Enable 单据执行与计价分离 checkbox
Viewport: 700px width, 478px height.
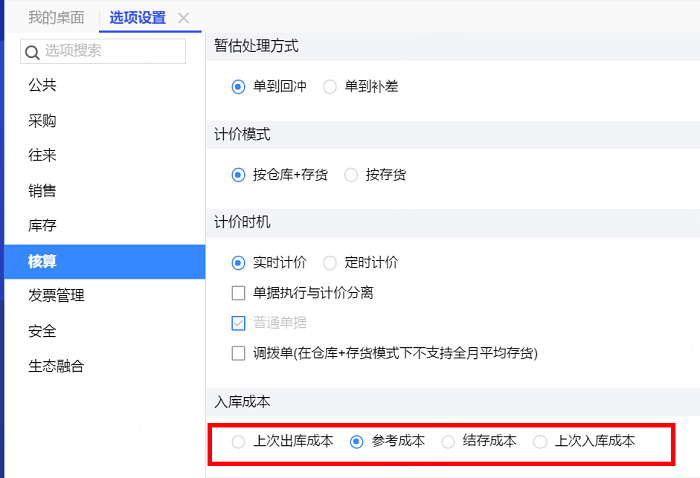click(x=238, y=293)
